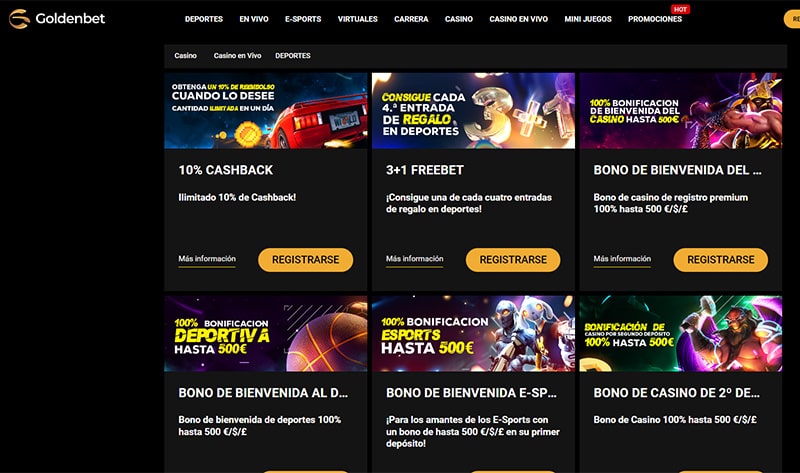800x473 pixels.
Task: Select the DEPORTES promotions filter tab
Action: [293, 56]
